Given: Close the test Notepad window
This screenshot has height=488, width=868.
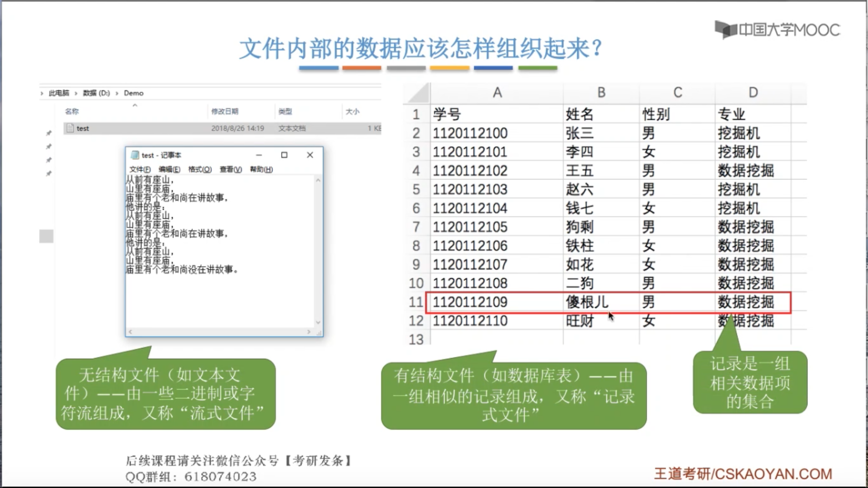Looking at the screenshot, I should click(310, 155).
